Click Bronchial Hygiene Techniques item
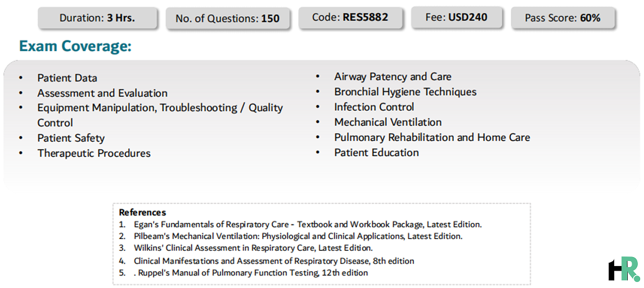 coord(406,92)
